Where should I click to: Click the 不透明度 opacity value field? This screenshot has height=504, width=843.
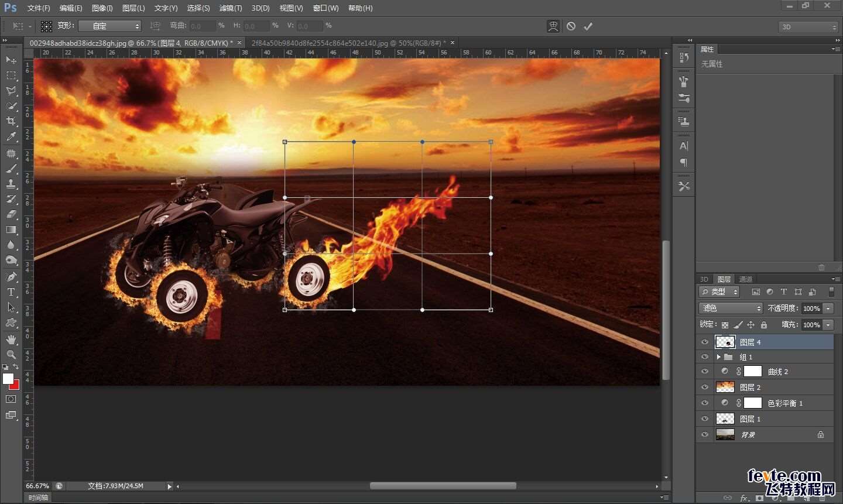(x=811, y=308)
